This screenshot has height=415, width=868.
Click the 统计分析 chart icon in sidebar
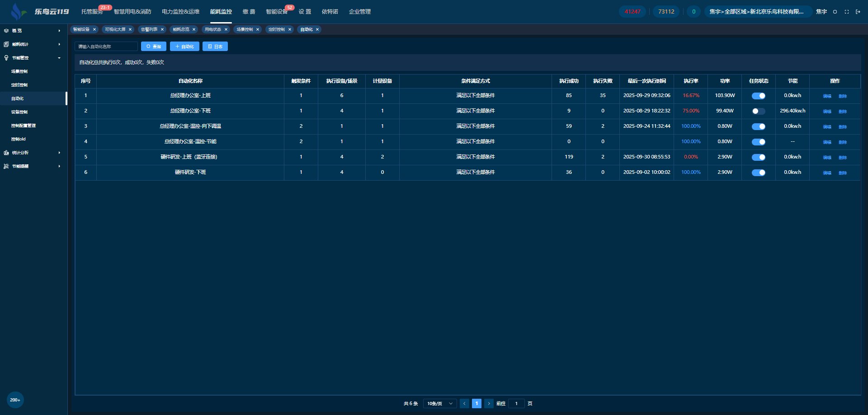tap(6, 153)
